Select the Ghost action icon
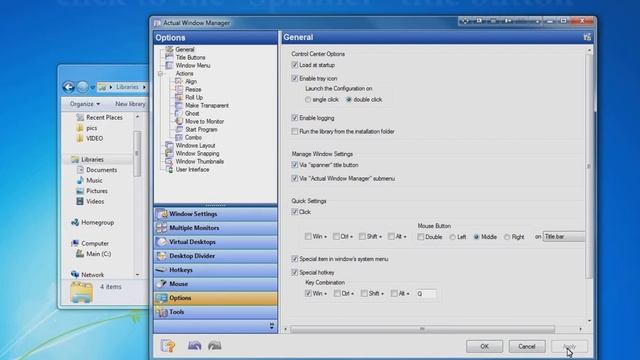 (x=179, y=113)
